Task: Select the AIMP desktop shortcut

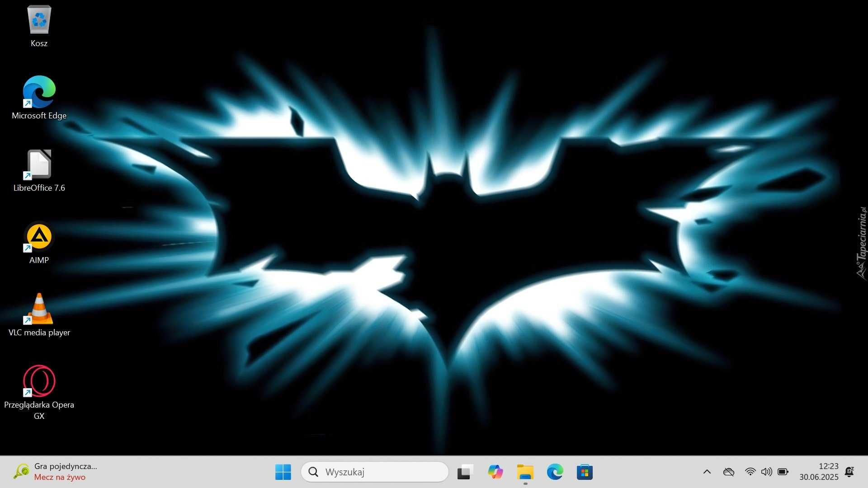Action: point(39,243)
